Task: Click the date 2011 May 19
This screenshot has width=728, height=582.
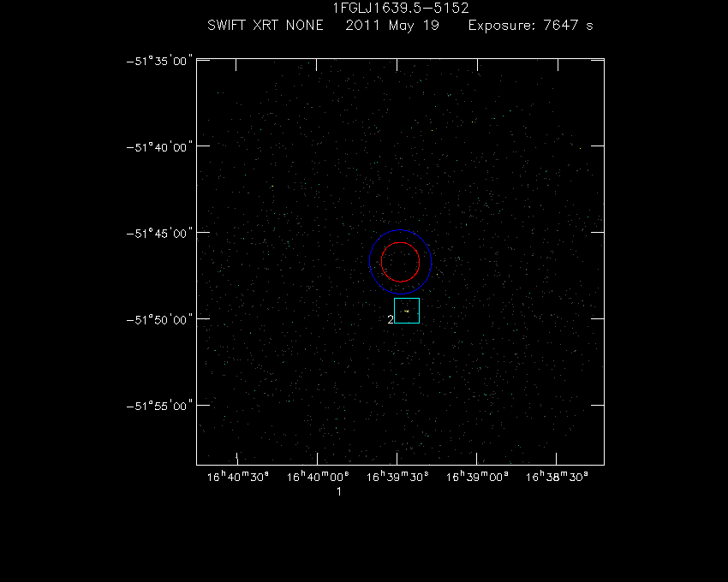Action: 392,26
